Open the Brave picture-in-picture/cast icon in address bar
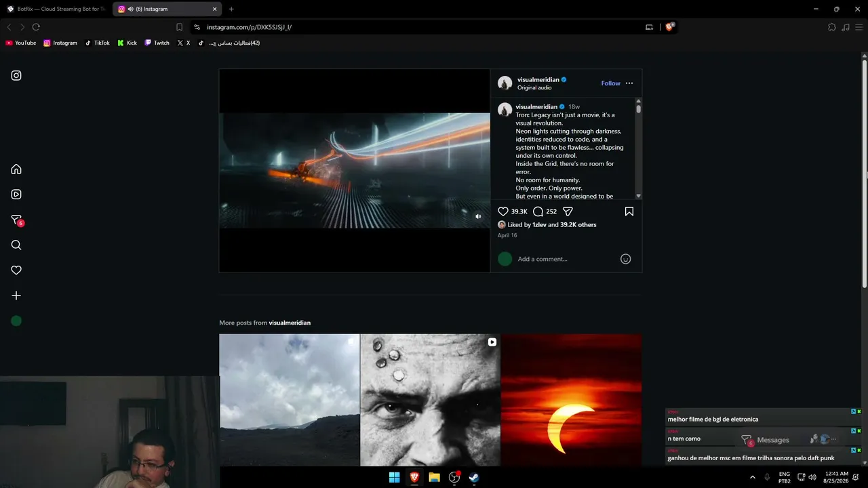 pos(649,27)
